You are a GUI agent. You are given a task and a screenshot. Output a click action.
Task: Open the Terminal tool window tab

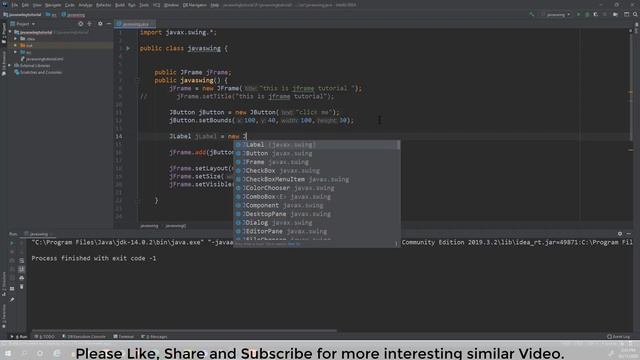coord(124,337)
